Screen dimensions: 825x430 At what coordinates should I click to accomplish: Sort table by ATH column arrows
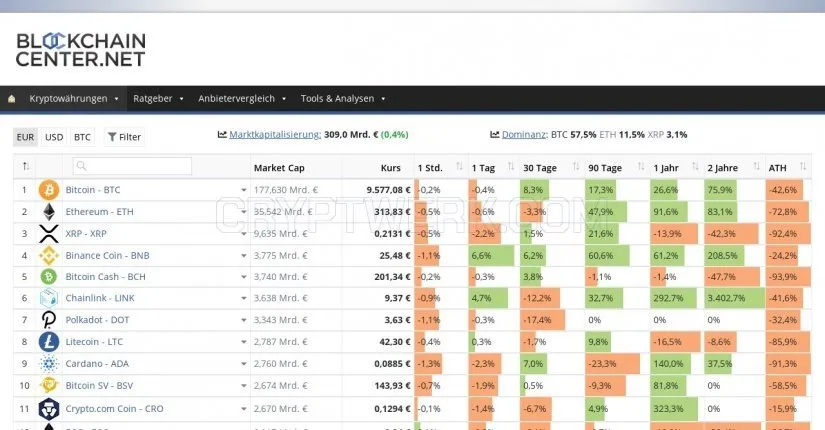pos(802,167)
